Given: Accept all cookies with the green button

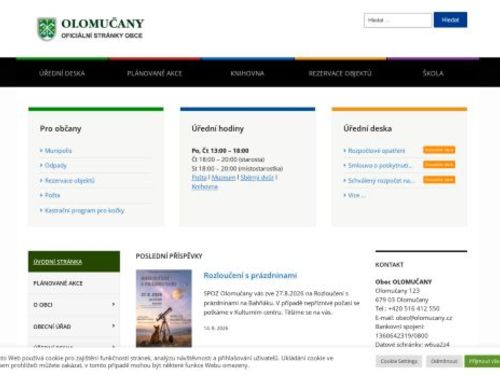Looking at the screenshot, I should 482,361.
